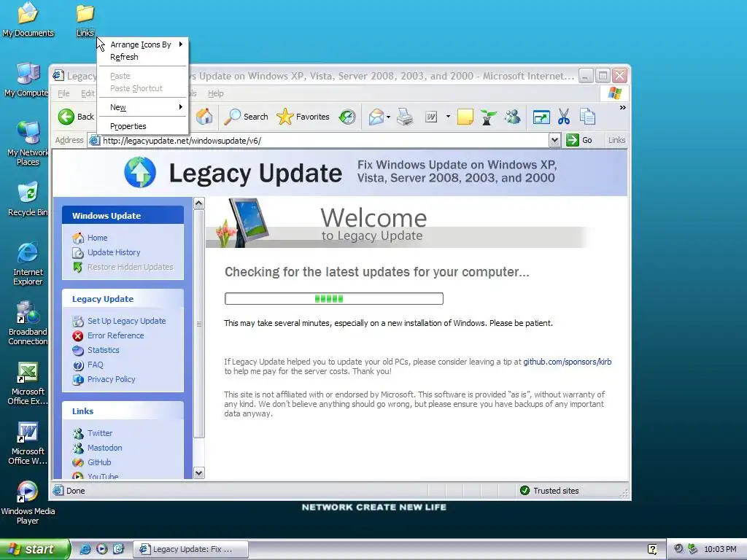747x560 pixels.
Task: Open Arrange Icons By submenu
Action: (x=143, y=44)
